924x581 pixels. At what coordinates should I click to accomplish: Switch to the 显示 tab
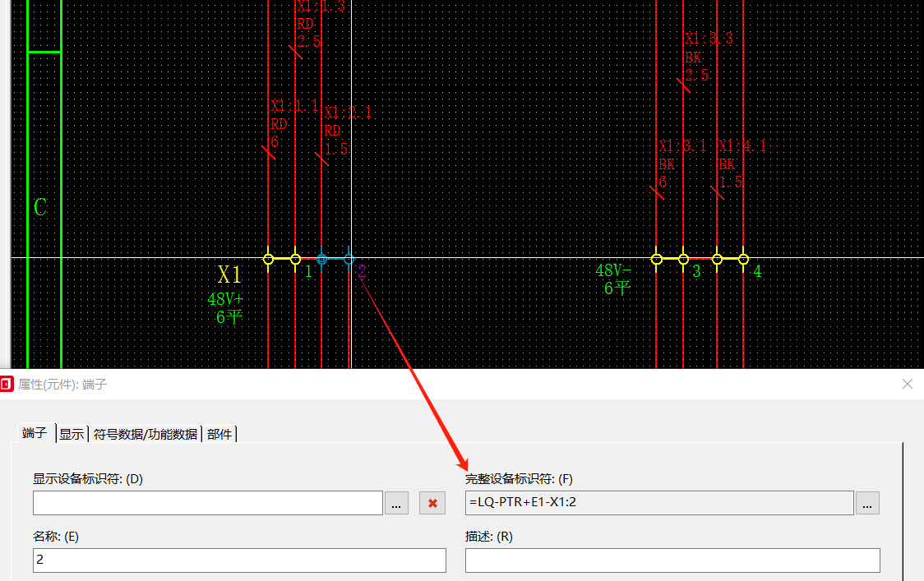tap(72, 434)
